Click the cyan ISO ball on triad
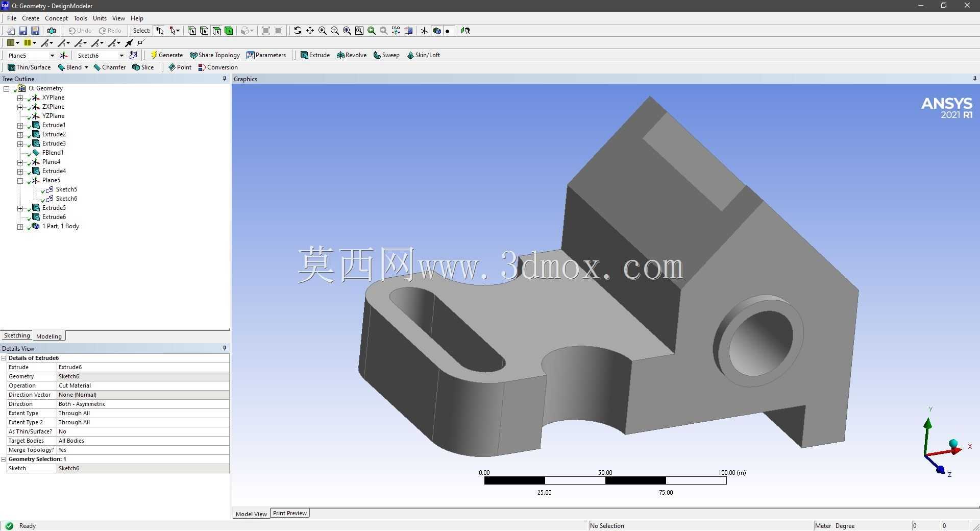Screen dimensions: 980x531 953,443
